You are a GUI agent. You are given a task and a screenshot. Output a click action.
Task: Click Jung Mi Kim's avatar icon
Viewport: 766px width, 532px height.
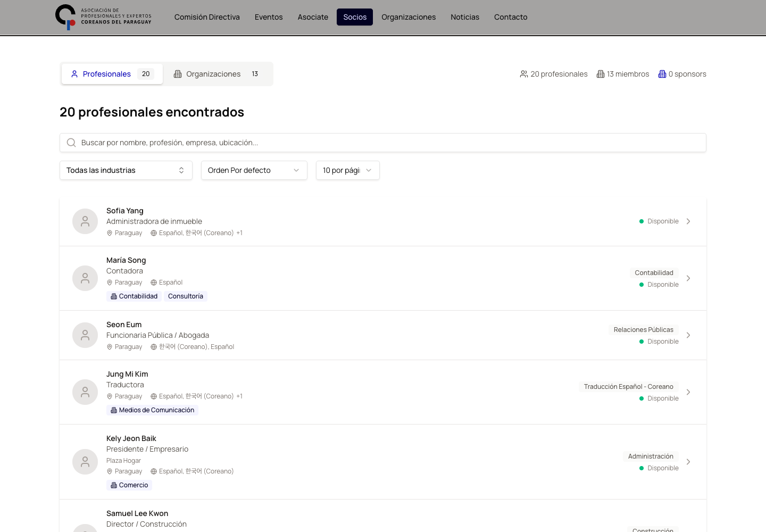pyautogui.click(x=85, y=392)
